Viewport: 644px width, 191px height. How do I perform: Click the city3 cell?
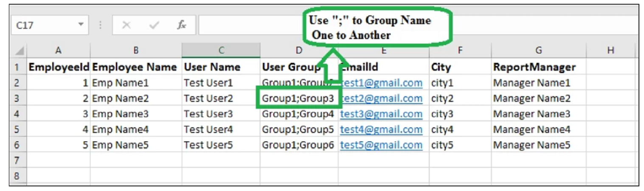click(460, 114)
